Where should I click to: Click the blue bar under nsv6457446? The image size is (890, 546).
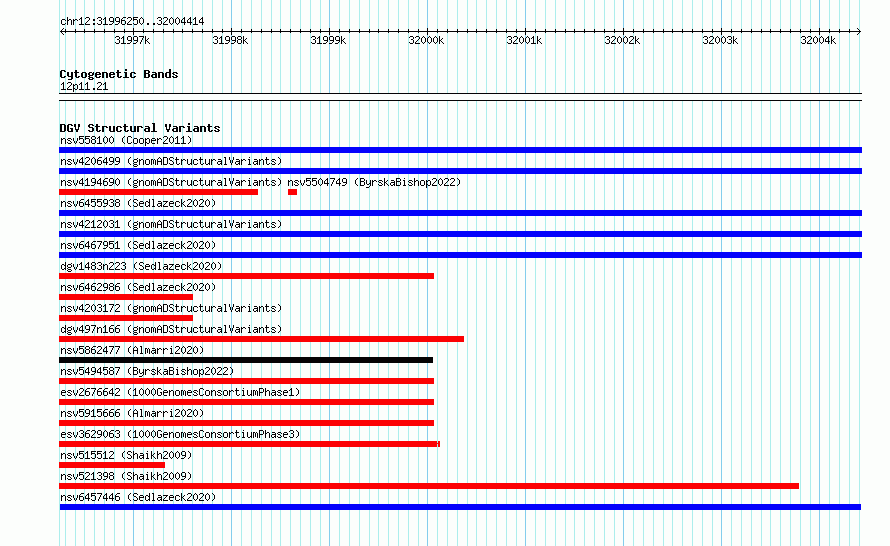click(460, 507)
